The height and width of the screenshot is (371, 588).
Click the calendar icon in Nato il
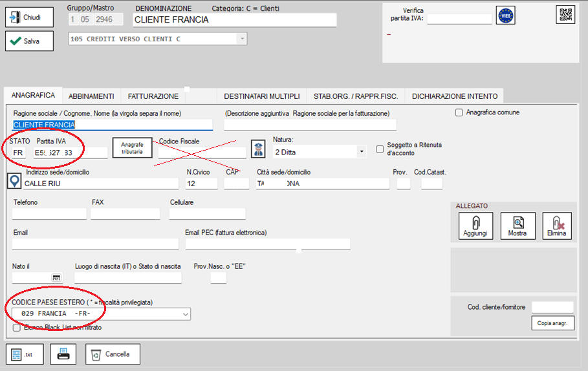pyautogui.click(x=56, y=278)
